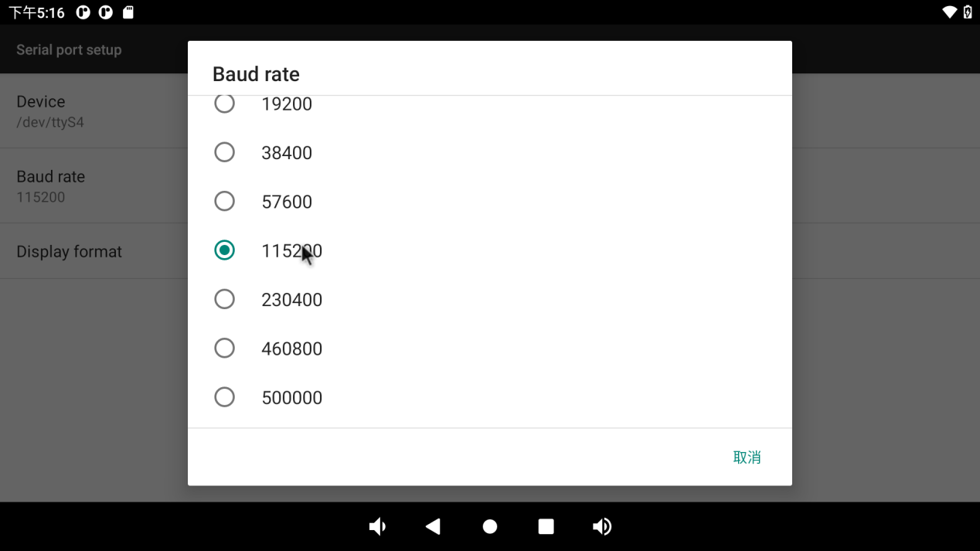The width and height of the screenshot is (980, 551).
Task: Pick the 500000 baud rate
Action: (x=490, y=397)
